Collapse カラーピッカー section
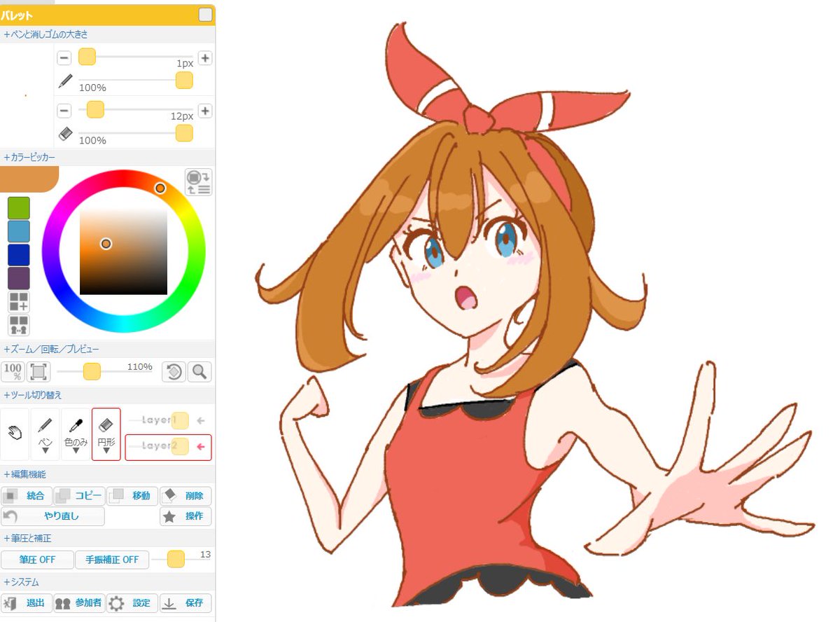Viewport: 840px width, 622px height. pos(29,157)
